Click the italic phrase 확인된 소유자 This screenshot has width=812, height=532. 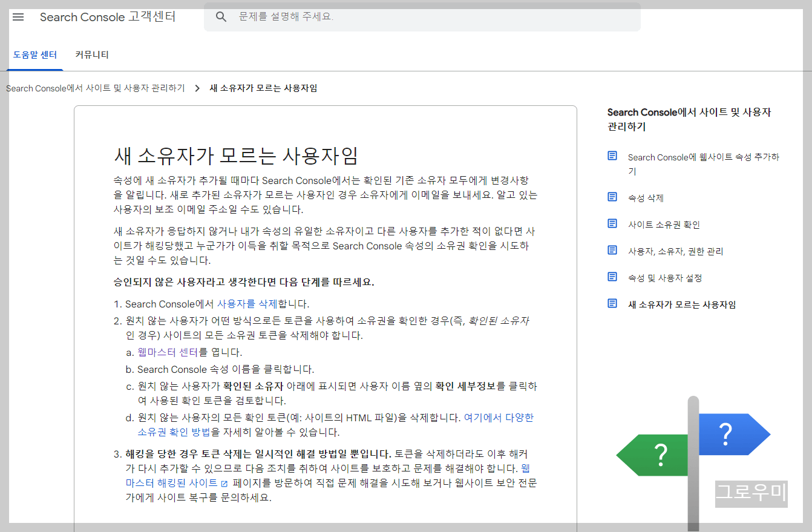tap(500, 321)
